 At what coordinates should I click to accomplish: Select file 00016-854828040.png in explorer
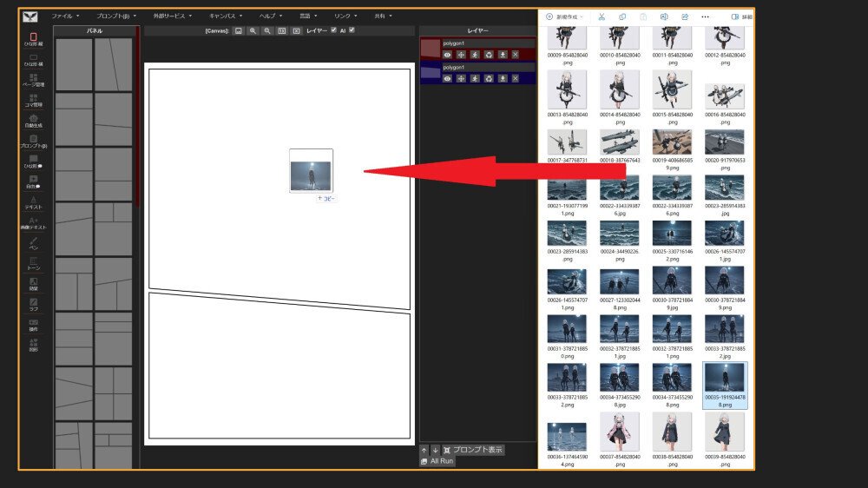[x=725, y=102]
